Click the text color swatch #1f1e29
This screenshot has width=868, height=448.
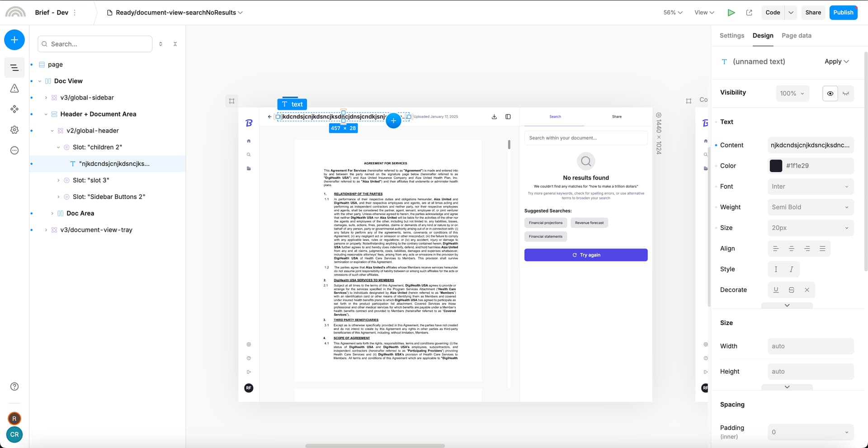[x=776, y=166]
